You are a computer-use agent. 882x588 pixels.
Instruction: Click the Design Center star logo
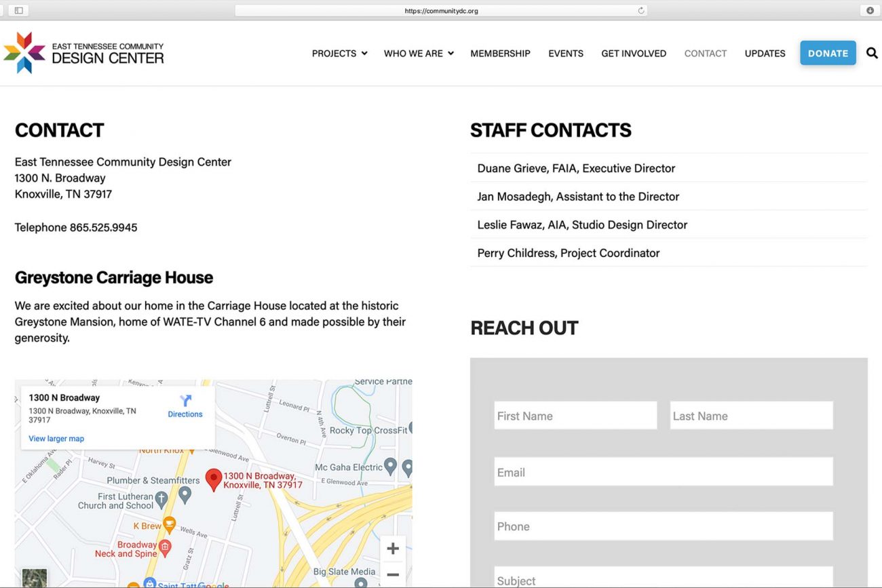click(x=24, y=53)
